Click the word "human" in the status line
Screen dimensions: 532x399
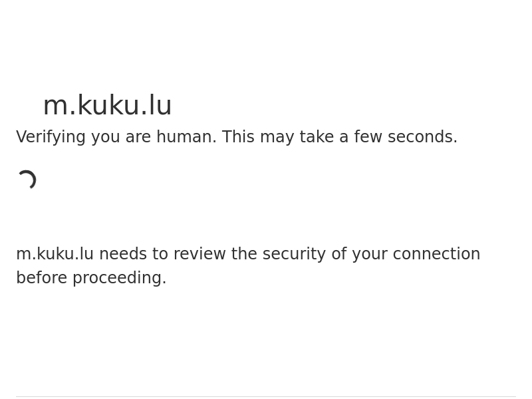point(186,137)
